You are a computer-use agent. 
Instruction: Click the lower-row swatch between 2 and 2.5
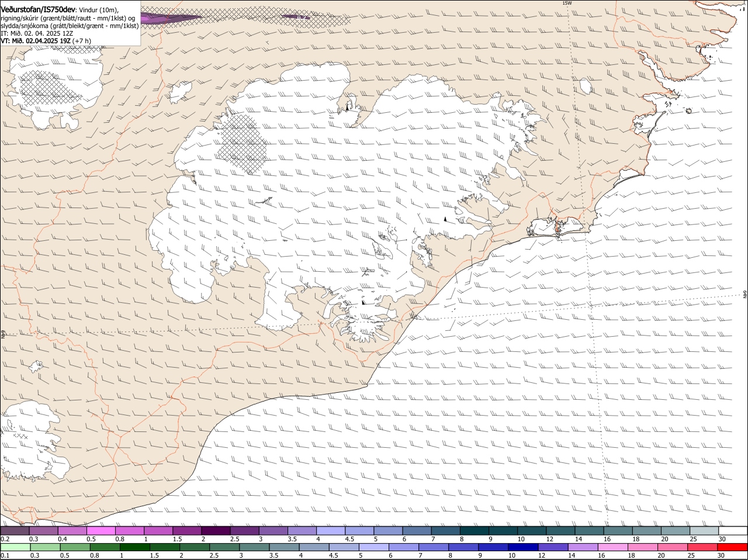tap(194, 547)
